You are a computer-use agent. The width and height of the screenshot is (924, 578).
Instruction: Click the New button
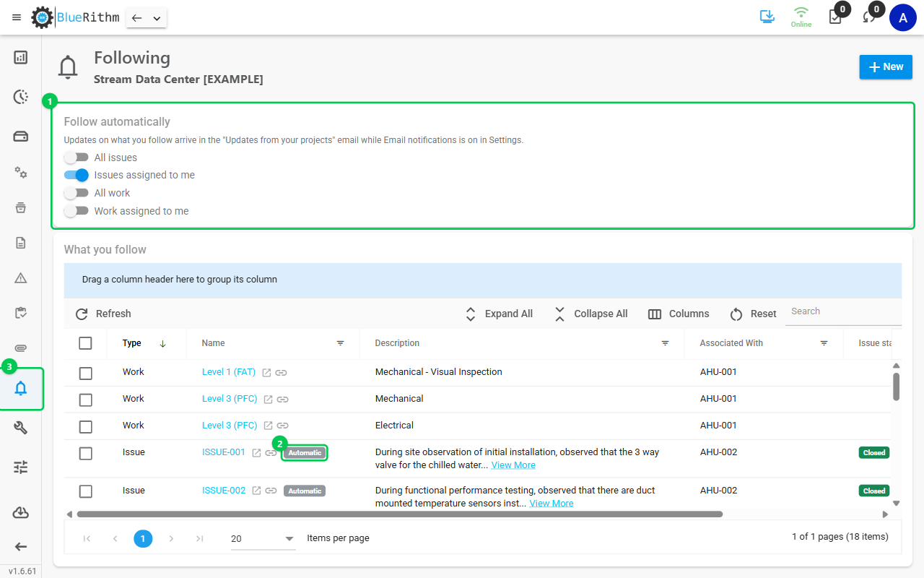tap(886, 66)
